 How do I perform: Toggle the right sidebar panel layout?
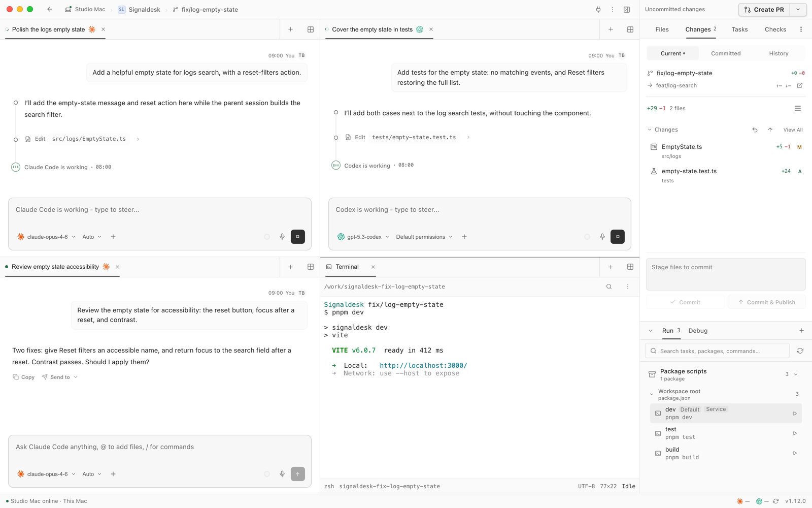(627, 10)
